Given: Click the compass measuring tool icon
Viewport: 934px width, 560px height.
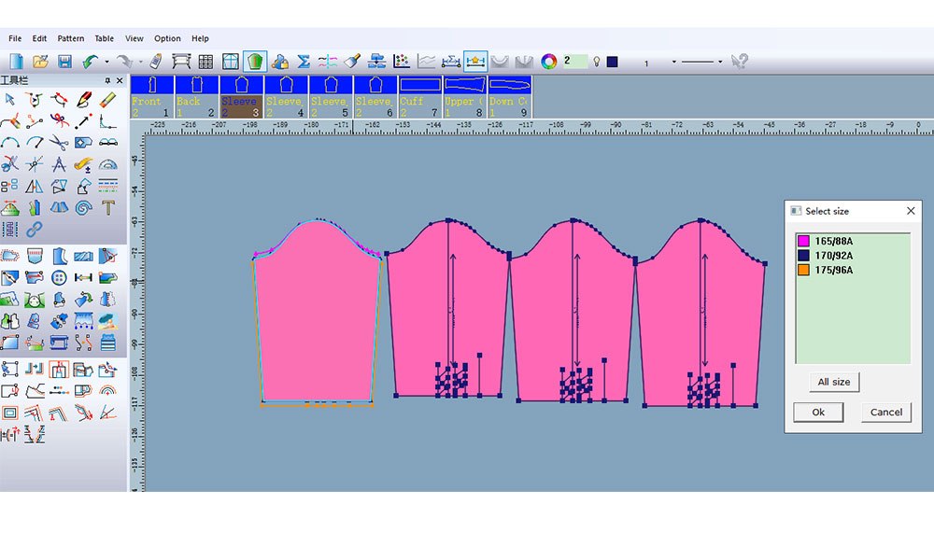Looking at the screenshot, I should [x=59, y=164].
